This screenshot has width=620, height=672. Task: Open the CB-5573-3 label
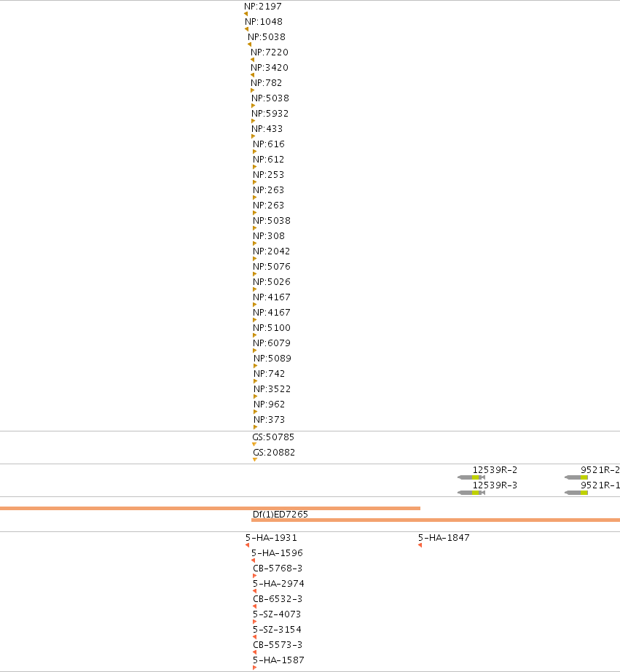coord(278,645)
